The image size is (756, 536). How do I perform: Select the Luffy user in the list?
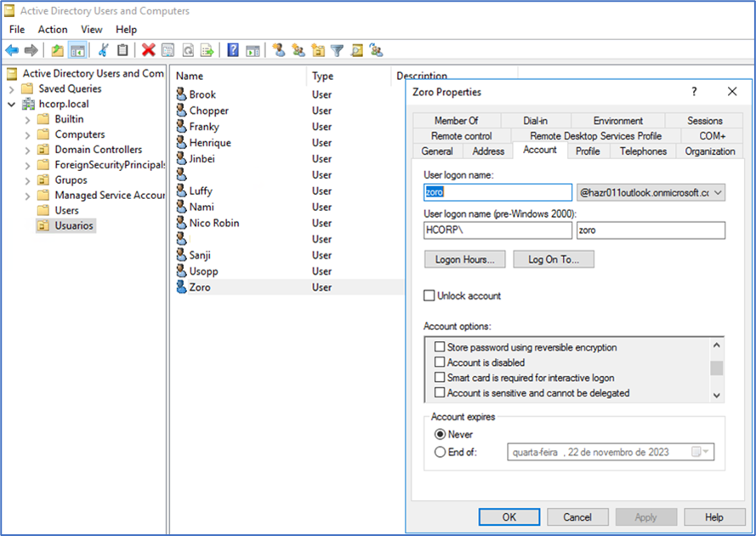pos(201,191)
